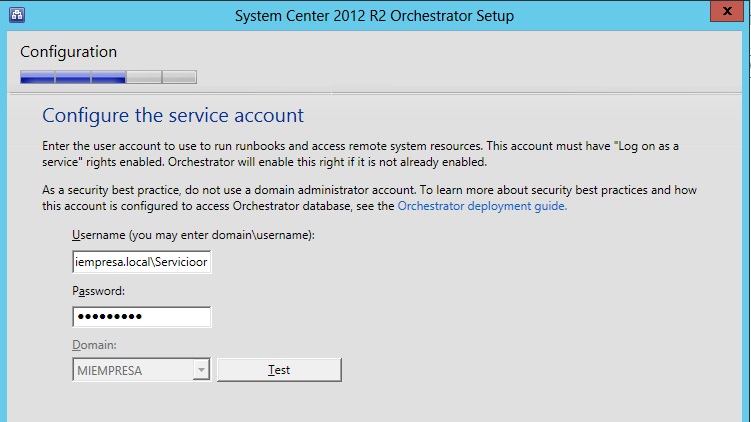Focus the Password input field
Image resolution: width=751 pixels, height=422 pixels.
click(x=141, y=317)
